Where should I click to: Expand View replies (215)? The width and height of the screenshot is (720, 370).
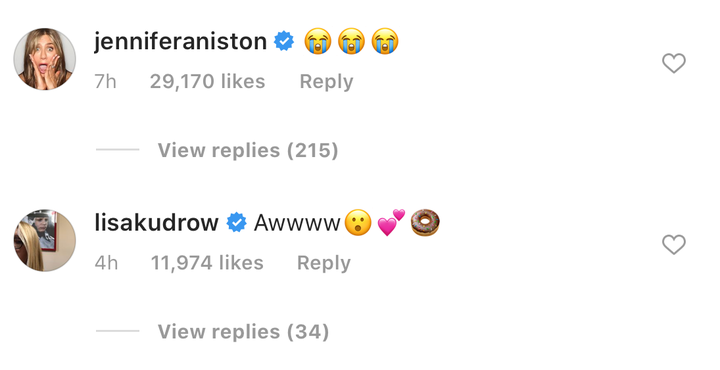point(248,150)
